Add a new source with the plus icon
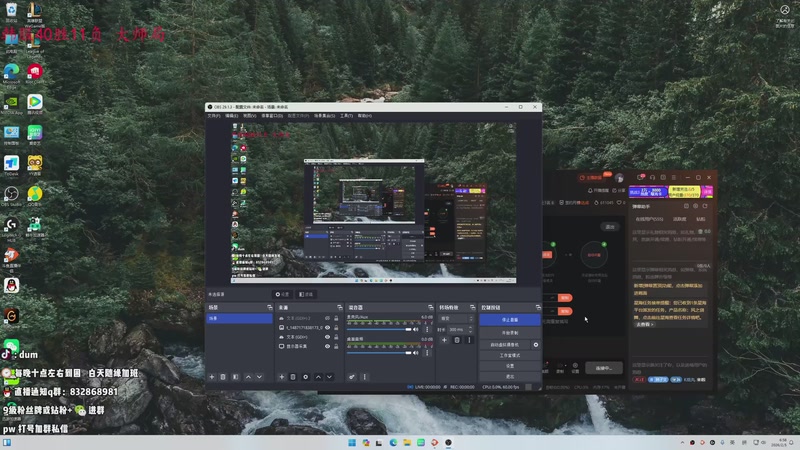The height and width of the screenshot is (450, 800). [x=282, y=377]
